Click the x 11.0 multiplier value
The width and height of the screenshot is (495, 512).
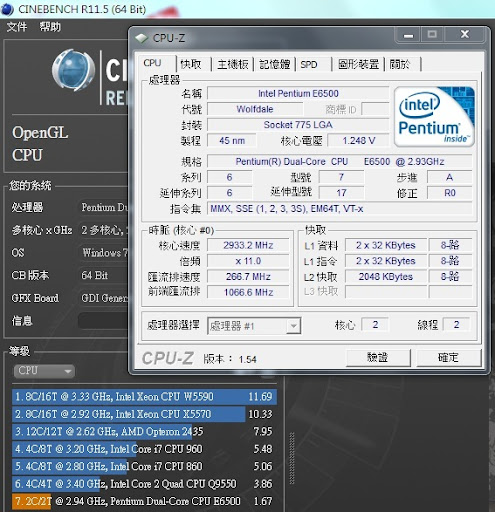point(248,261)
